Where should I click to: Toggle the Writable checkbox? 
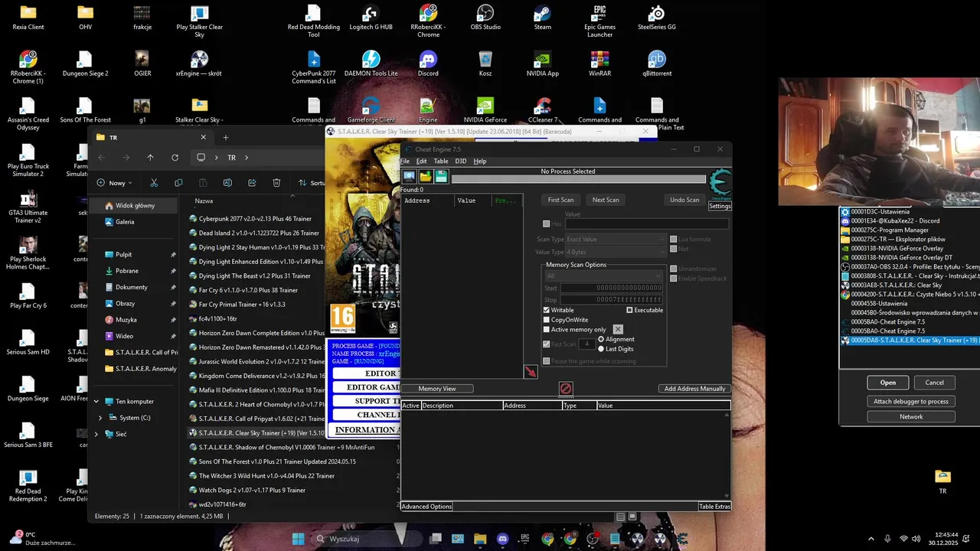547,310
